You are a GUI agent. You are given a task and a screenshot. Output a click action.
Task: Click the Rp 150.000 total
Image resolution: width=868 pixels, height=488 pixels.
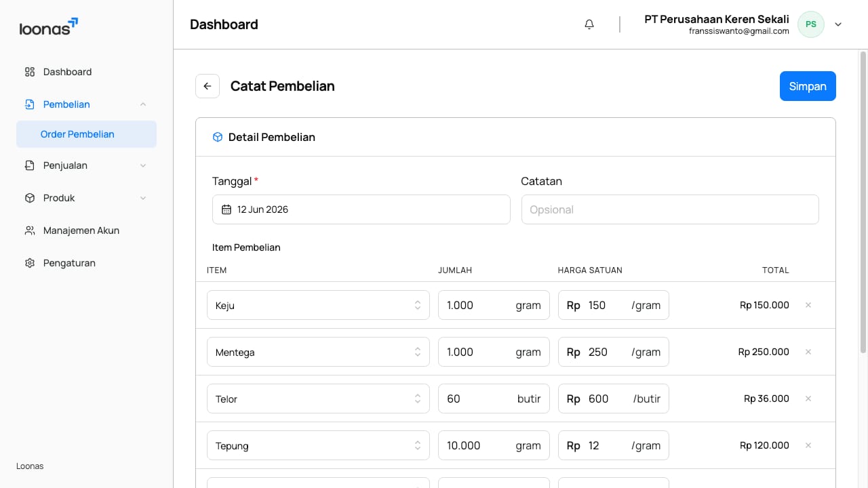point(764,305)
